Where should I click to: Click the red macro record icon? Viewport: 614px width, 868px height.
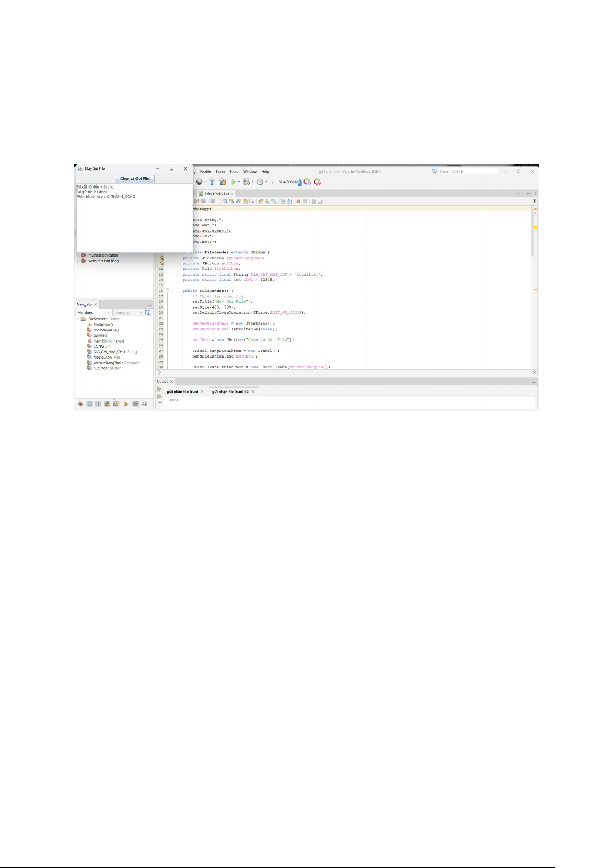tap(298, 201)
